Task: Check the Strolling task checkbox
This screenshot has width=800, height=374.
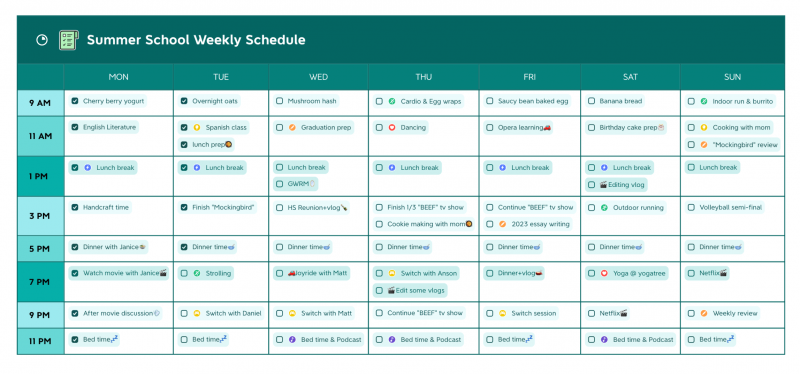Action: point(184,273)
